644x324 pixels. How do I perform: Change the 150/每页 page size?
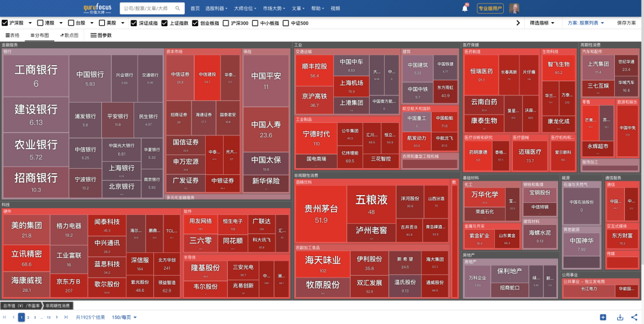pyautogui.click(x=124, y=317)
